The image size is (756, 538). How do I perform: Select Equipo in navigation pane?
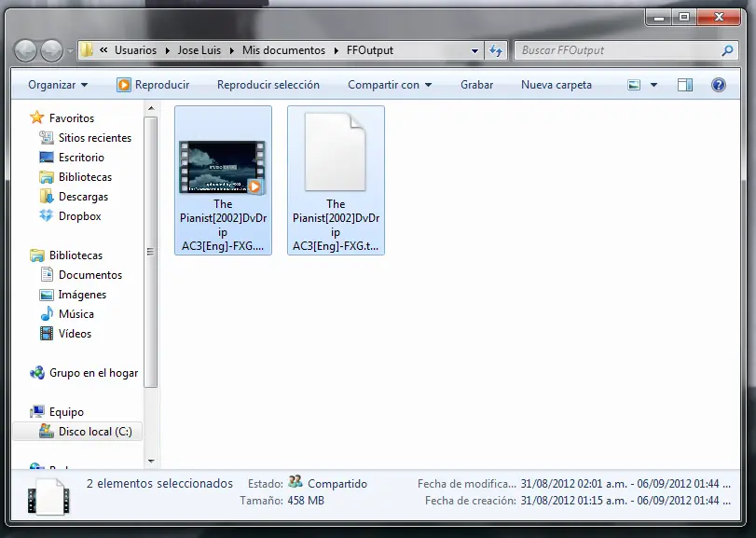click(66, 412)
